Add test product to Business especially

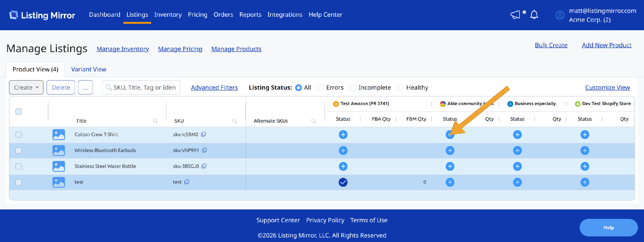(517, 182)
